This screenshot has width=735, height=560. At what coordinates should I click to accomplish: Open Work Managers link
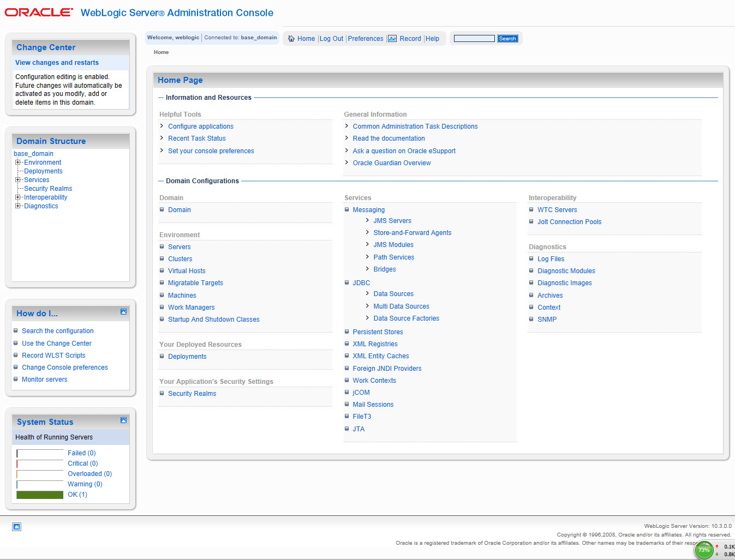click(x=192, y=308)
